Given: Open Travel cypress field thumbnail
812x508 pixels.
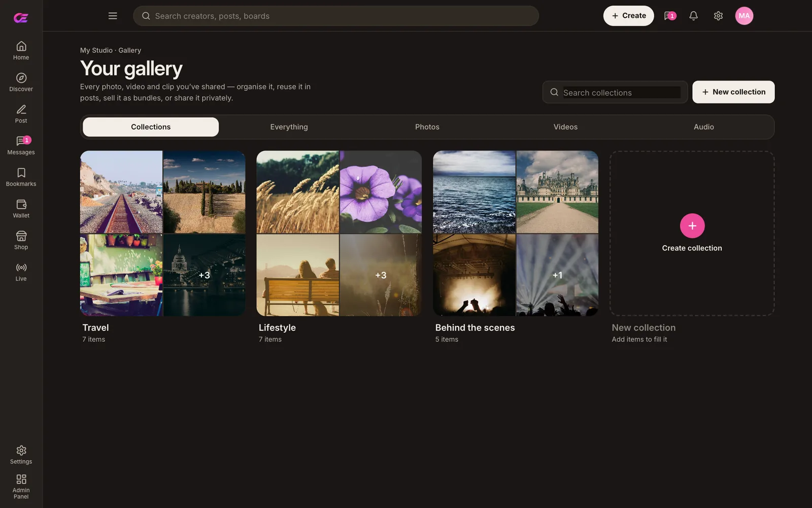Looking at the screenshot, I should pos(205,192).
